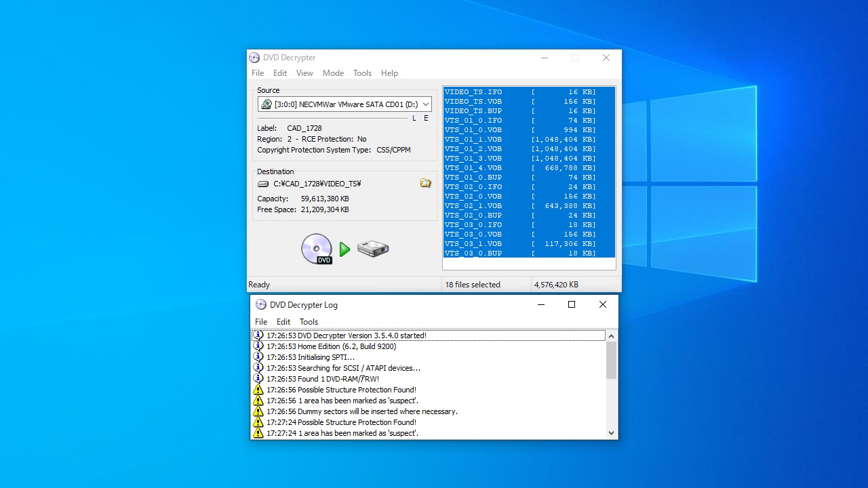Viewport: 868px width, 488px height.
Task: Start decrypting with the DVD to hard drive button
Action: pos(345,249)
